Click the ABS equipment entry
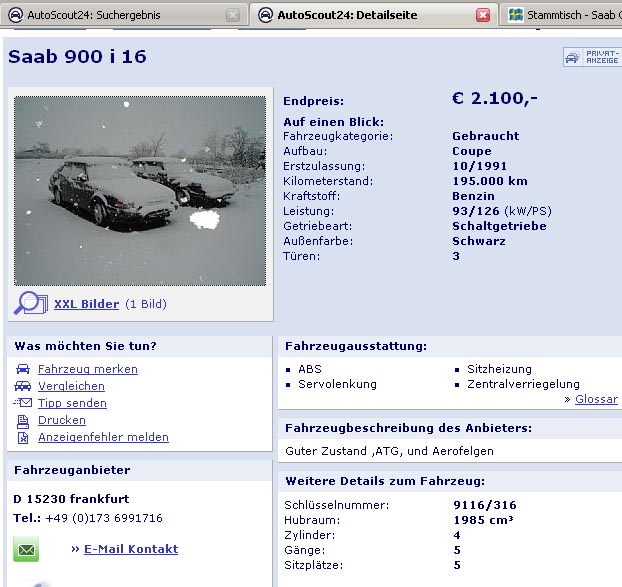The image size is (622, 587). pyautogui.click(x=309, y=369)
